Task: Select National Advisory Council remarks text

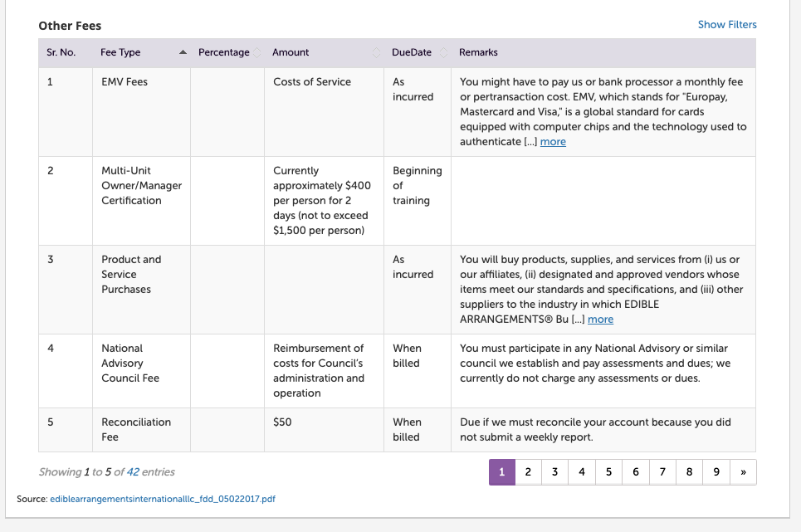Action: pyautogui.click(x=595, y=364)
